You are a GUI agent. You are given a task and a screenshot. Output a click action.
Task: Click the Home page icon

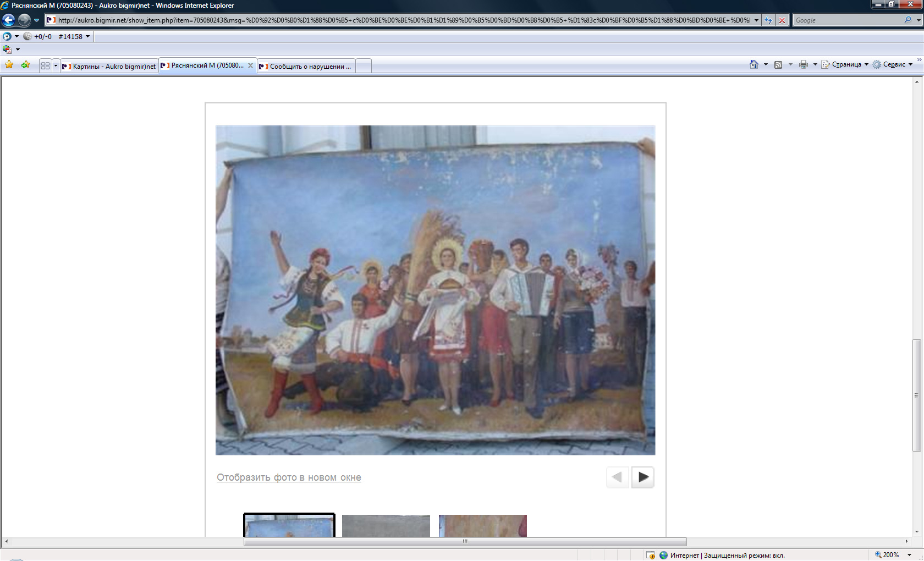click(754, 65)
